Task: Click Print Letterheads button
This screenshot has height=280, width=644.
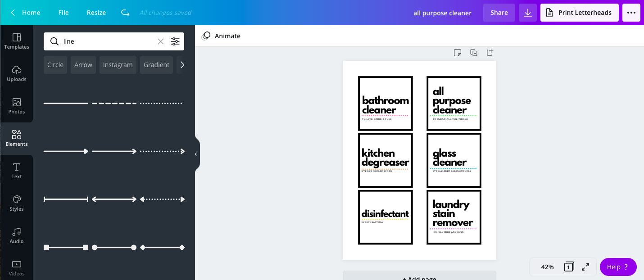Action: pyautogui.click(x=580, y=13)
